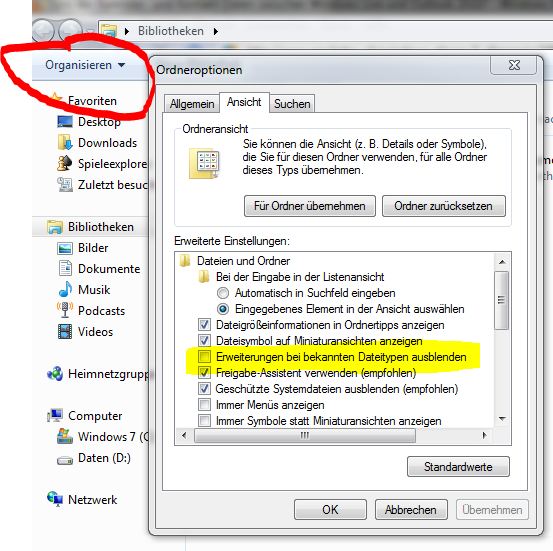The width and height of the screenshot is (553, 551).
Task: Select Automatisch in Suchfeld eingeben radio
Action: pyautogui.click(x=223, y=293)
